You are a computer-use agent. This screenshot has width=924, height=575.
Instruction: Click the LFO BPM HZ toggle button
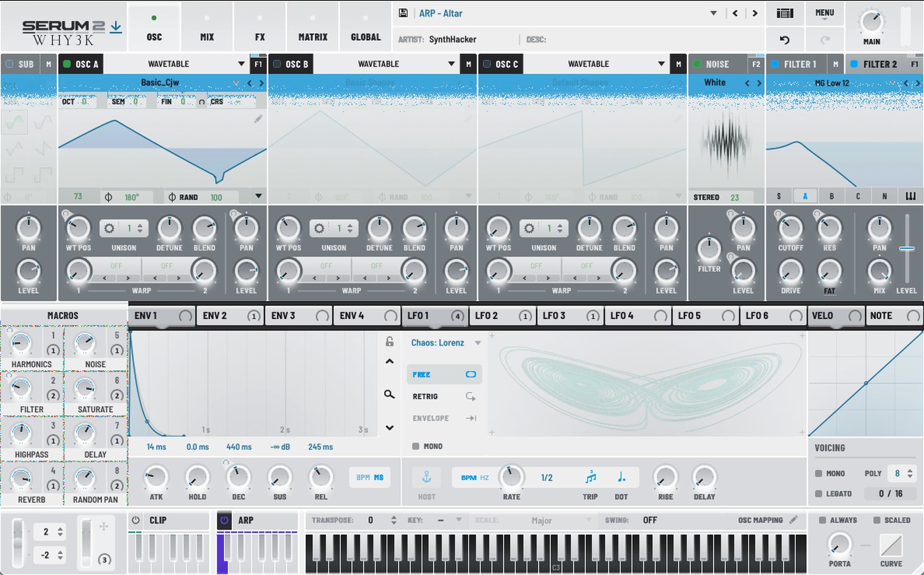click(x=475, y=477)
